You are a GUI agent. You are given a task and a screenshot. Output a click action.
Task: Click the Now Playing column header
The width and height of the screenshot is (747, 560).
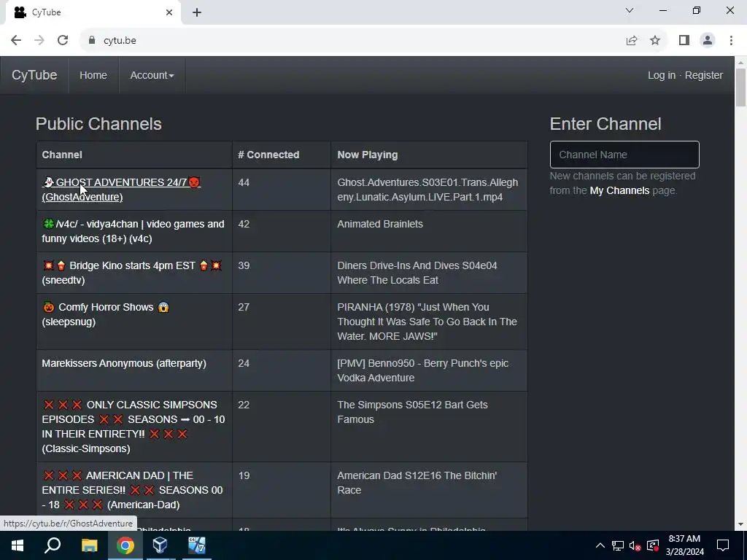(368, 155)
